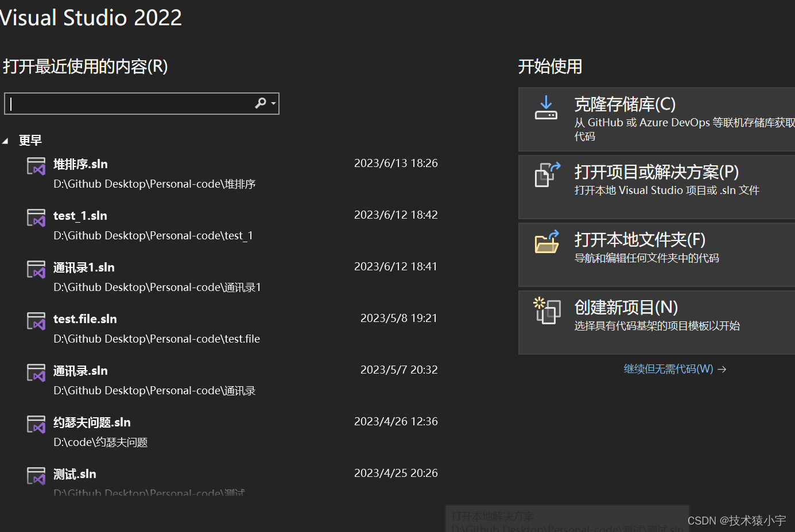
Task: Click the solution icon beside test.file.sln
Action: click(36, 321)
